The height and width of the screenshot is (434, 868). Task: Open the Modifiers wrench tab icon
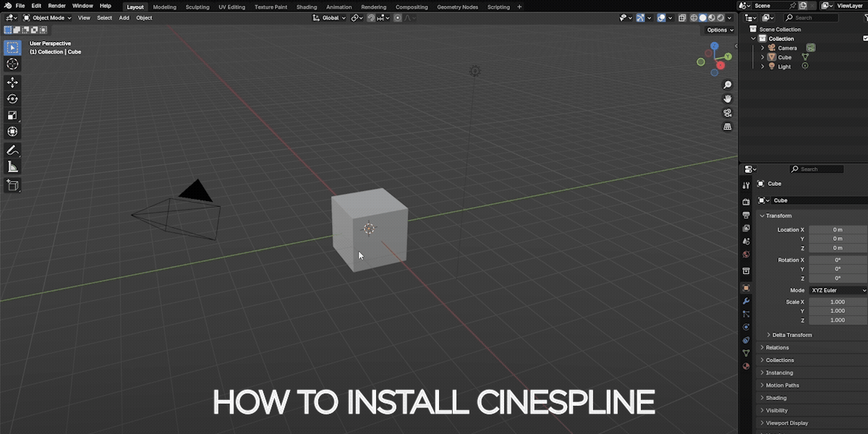[746, 300]
